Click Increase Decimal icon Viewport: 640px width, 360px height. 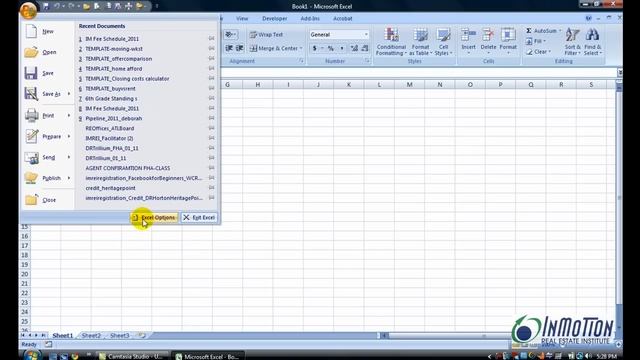pyautogui.click(x=354, y=48)
